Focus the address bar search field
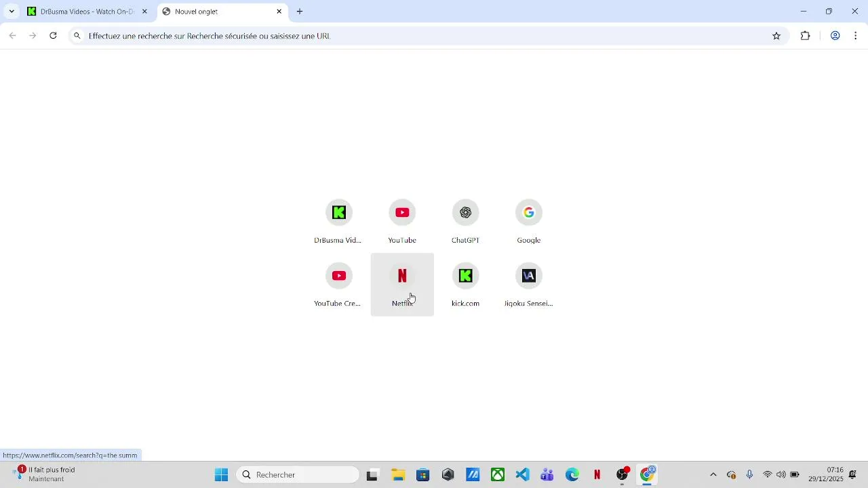 tap(427, 36)
